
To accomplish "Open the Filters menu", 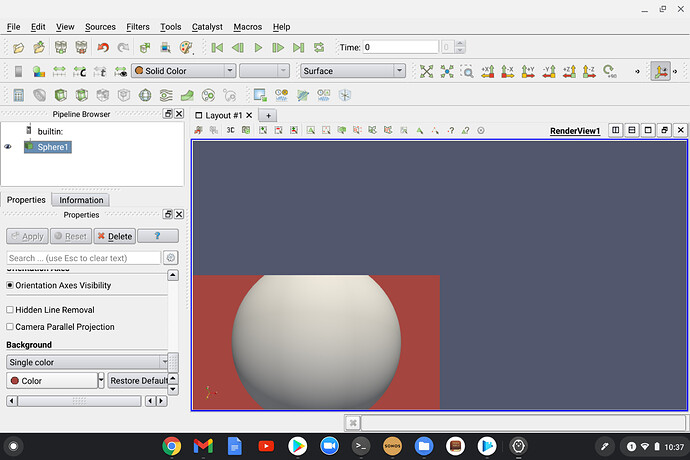I will point(138,27).
